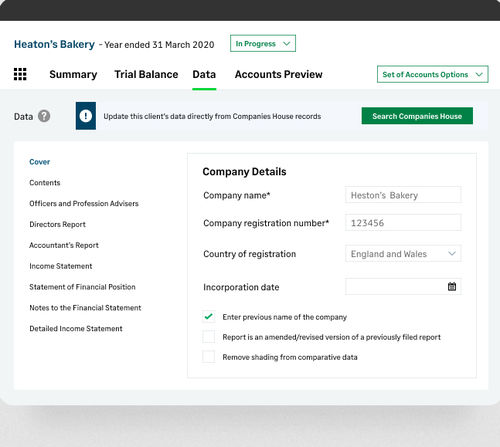Viewport: 500px width, 447px height.
Task: Click the Data help question mark icon
Action: point(44,116)
